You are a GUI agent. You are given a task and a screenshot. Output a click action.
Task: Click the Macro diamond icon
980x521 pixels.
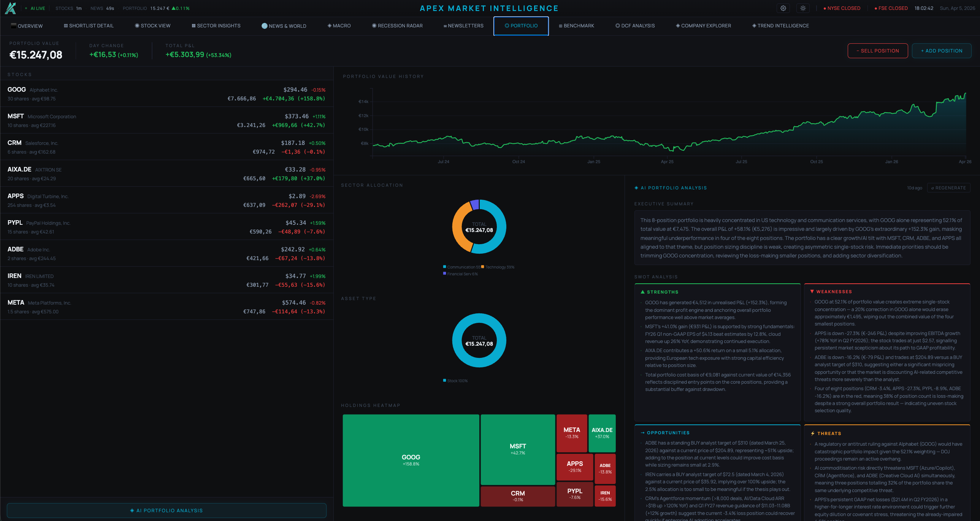(330, 26)
